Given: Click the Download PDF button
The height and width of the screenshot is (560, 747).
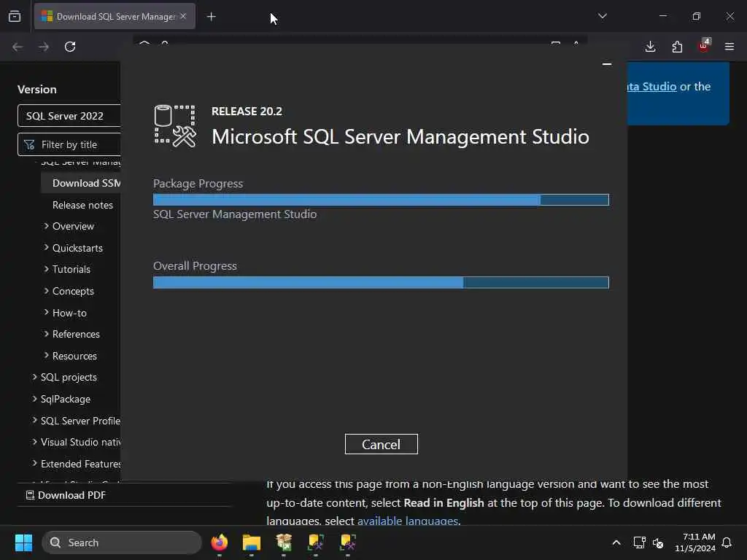Looking at the screenshot, I should click(66, 495).
